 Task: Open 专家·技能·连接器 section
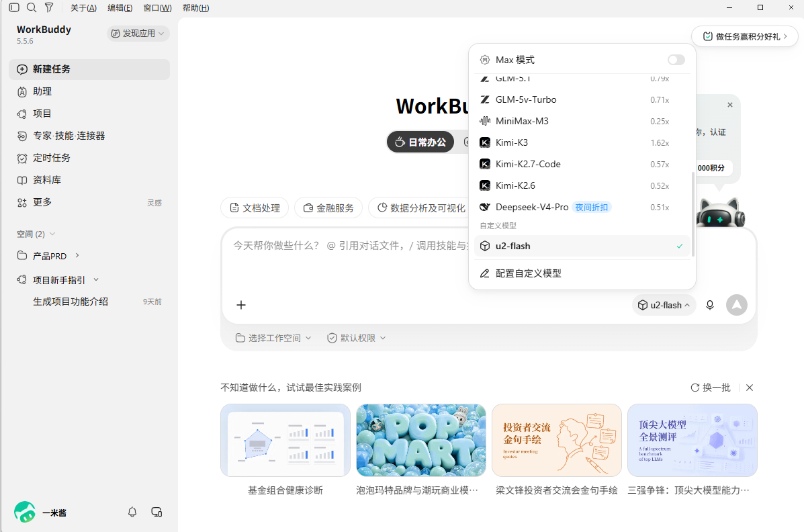click(89, 136)
